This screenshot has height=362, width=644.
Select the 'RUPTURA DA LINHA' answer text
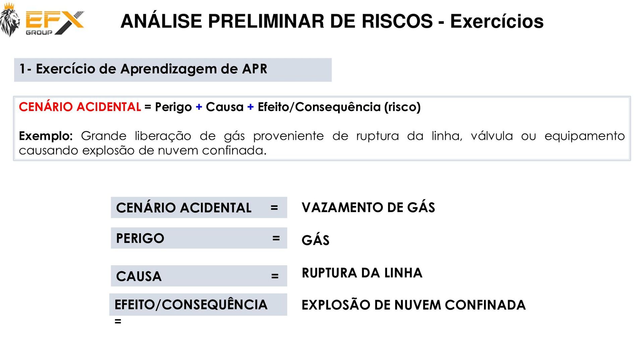(362, 273)
